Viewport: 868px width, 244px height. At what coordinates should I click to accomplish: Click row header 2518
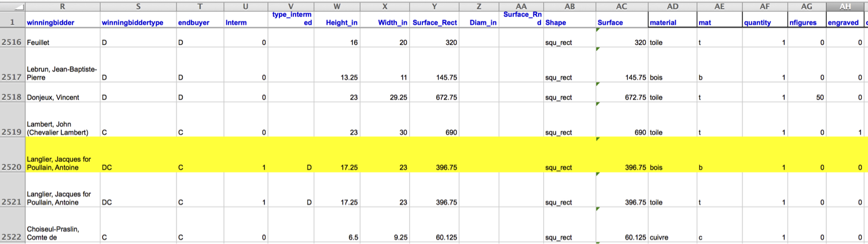point(12,97)
